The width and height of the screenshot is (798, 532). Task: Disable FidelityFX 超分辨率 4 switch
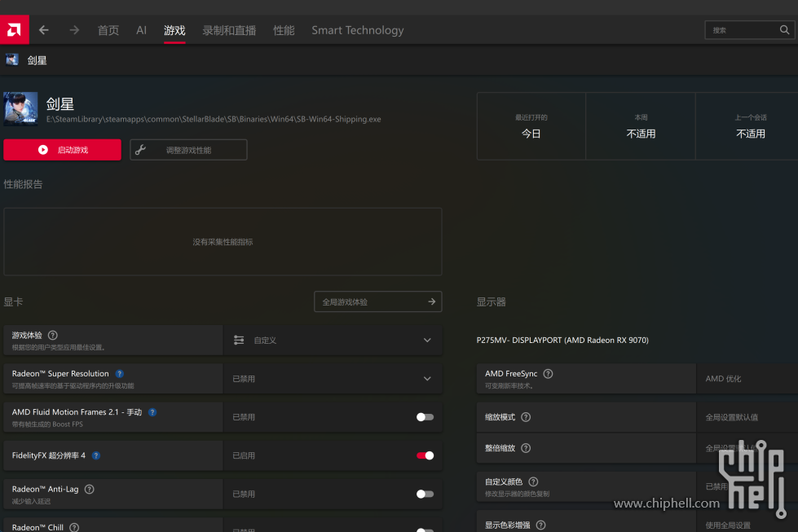pyautogui.click(x=425, y=455)
